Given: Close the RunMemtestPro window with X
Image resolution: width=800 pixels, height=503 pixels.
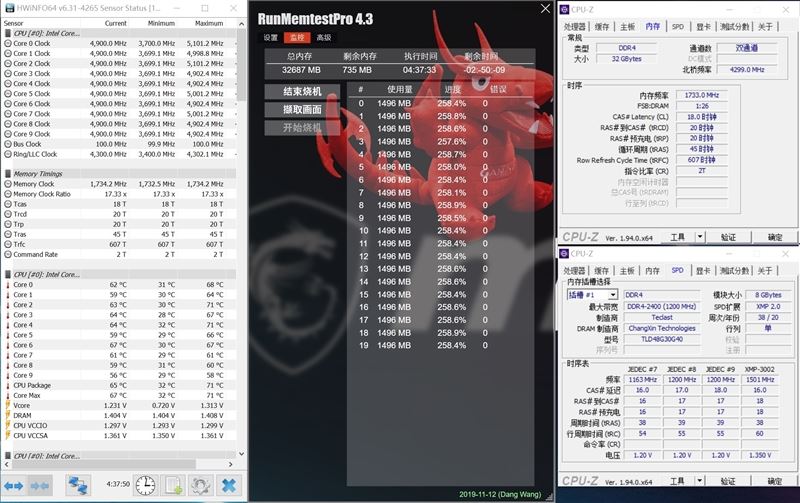Looking at the screenshot, I should (545, 9).
